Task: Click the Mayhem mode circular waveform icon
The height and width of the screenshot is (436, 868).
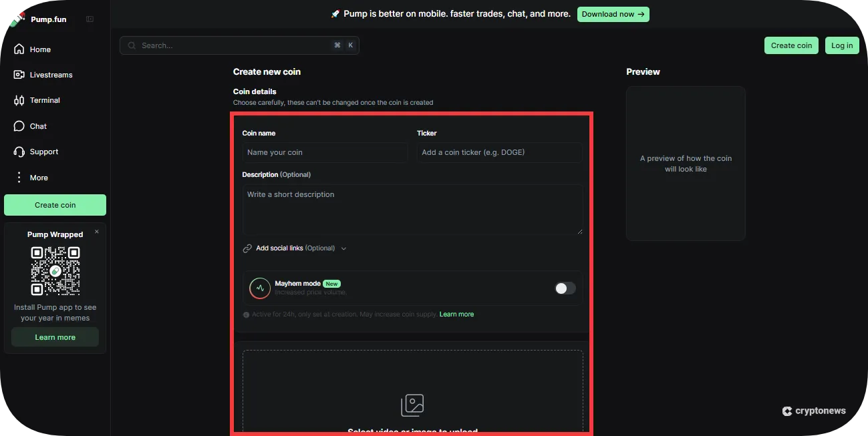Action: pyautogui.click(x=259, y=288)
